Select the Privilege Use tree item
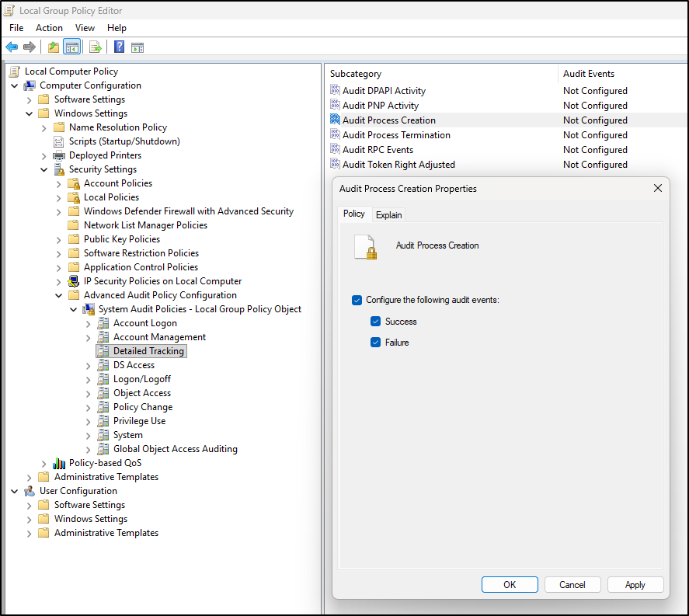 pos(139,421)
